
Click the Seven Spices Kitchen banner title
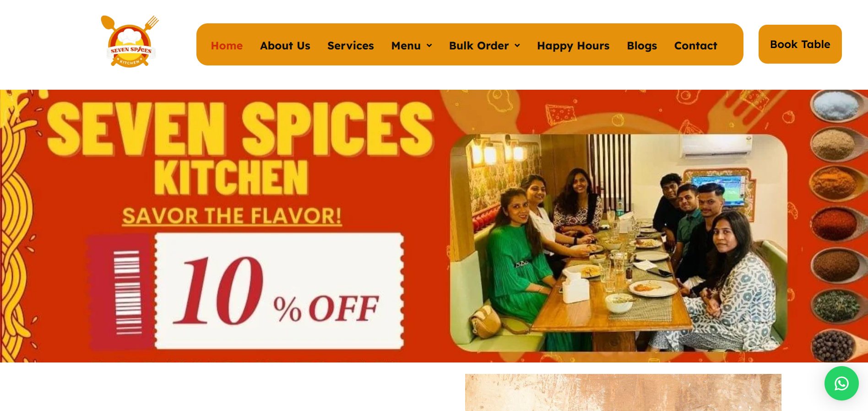(x=240, y=147)
